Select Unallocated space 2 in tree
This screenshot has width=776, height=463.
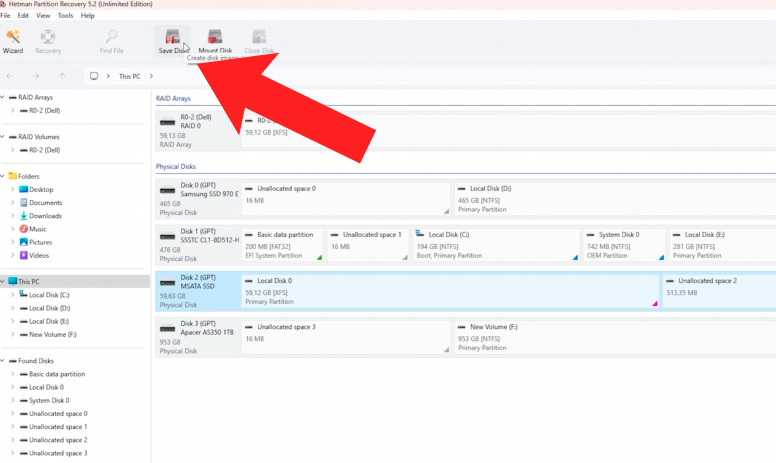[x=58, y=440]
